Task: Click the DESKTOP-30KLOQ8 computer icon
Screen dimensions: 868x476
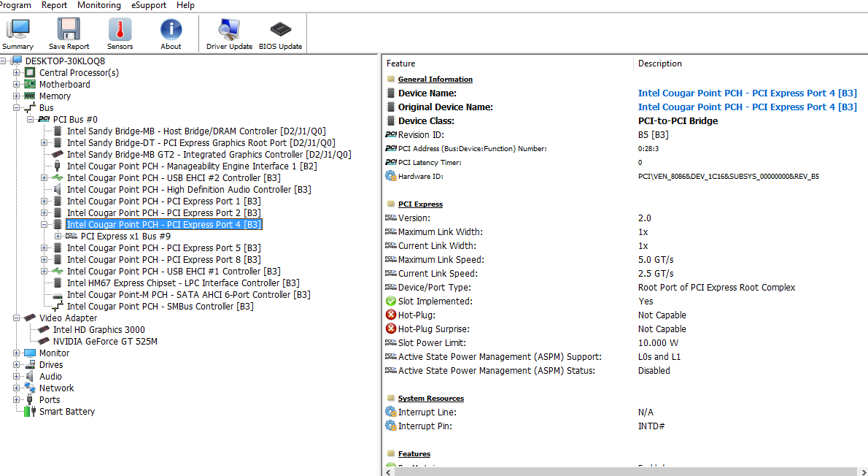Action: pyautogui.click(x=17, y=61)
